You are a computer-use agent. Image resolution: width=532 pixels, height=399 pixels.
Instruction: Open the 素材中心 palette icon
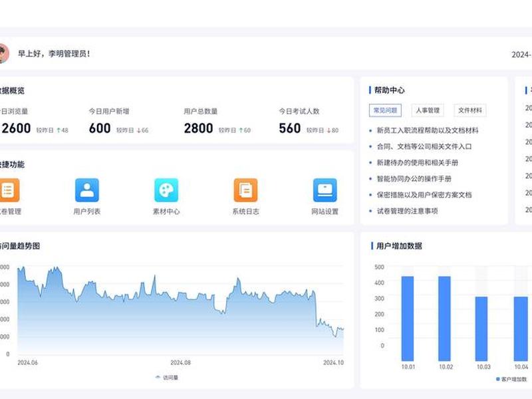pyautogui.click(x=166, y=190)
